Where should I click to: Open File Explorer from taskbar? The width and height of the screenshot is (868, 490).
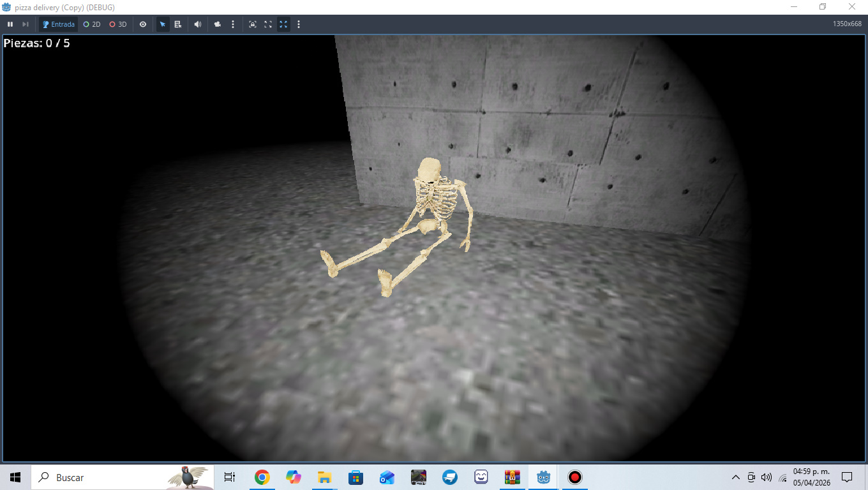324,477
